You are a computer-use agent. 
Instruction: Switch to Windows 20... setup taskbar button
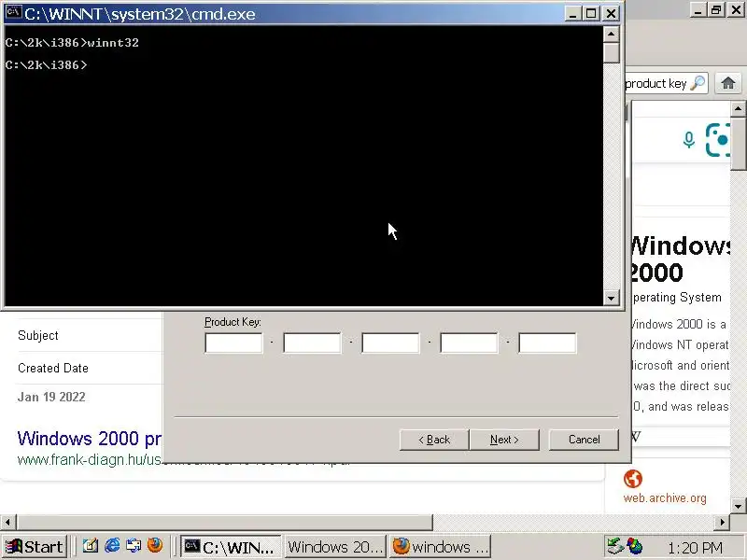coord(335,546)
